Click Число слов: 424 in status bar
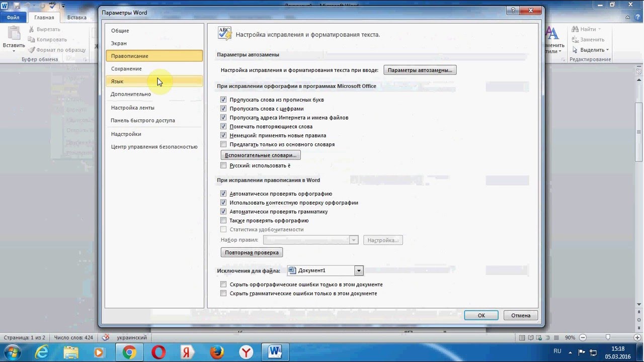 pos(73,338)
